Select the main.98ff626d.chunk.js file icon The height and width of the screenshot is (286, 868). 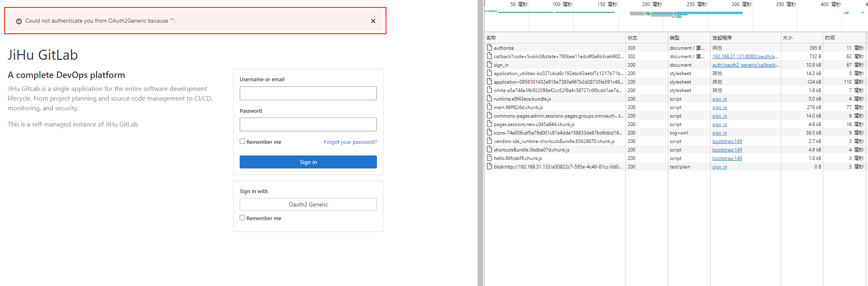click(x=489, y=107)
